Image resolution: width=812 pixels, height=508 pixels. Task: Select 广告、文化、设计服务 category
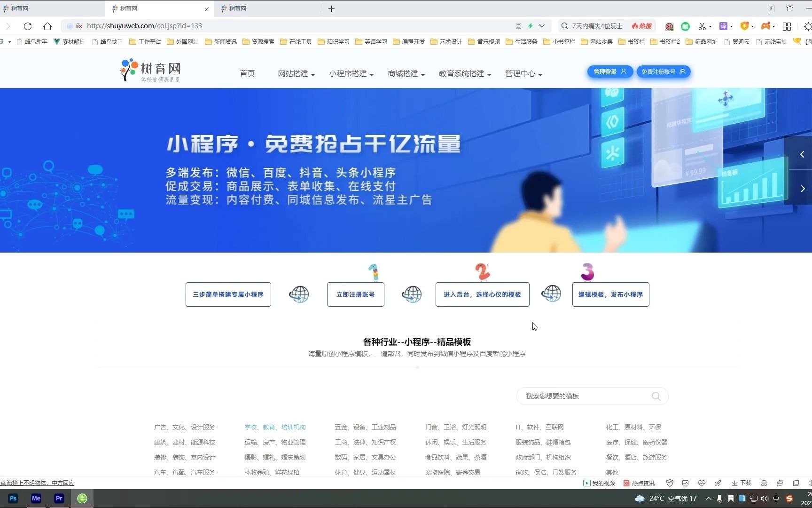point(184,427)
